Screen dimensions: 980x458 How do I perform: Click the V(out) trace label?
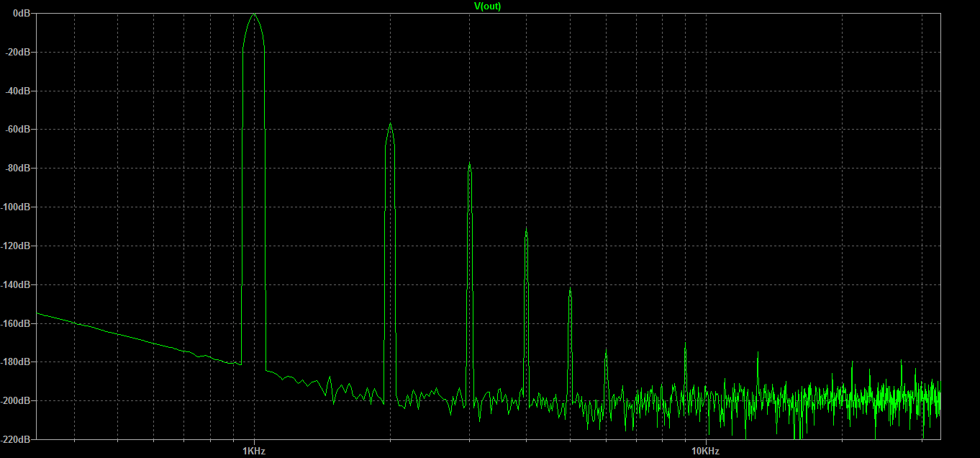tap(487, 6)
